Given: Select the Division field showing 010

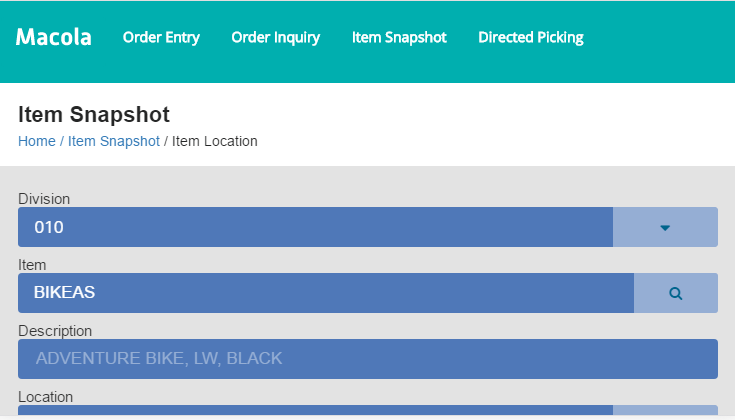Looking at the screenshot, I should click(x=315, y=227).
